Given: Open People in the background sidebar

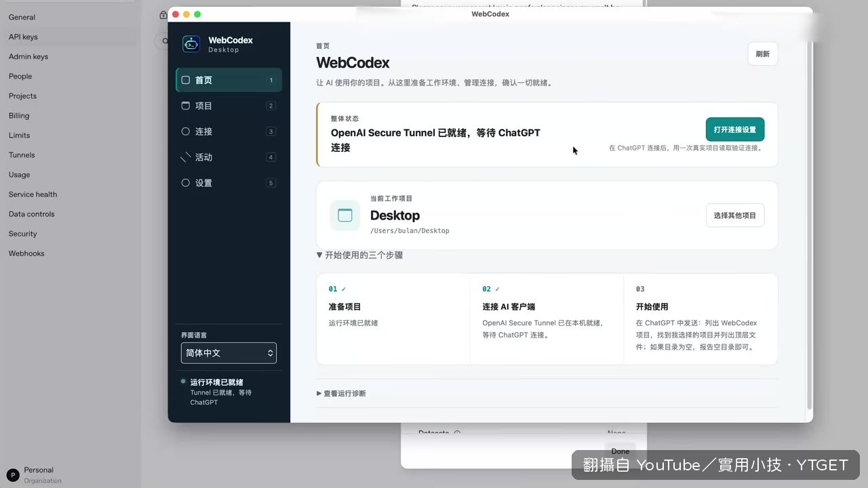Looking at the screenshot, I should click(20, 76).
